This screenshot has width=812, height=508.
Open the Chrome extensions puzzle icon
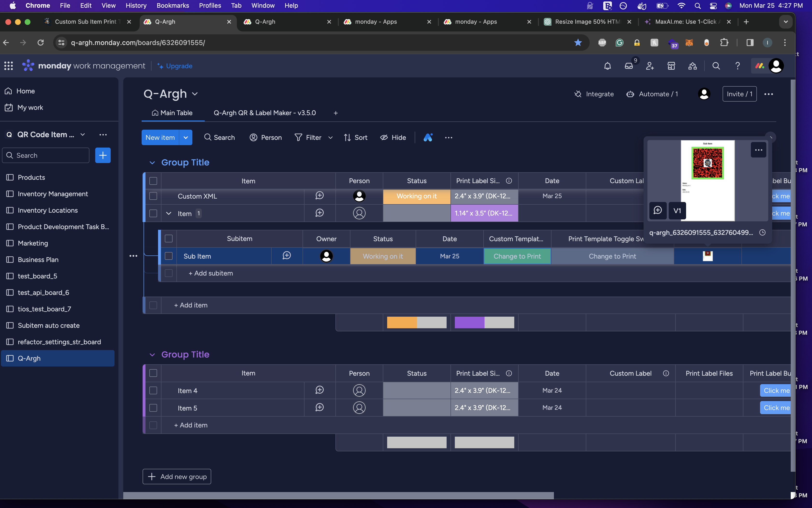(x=725, y=42)
